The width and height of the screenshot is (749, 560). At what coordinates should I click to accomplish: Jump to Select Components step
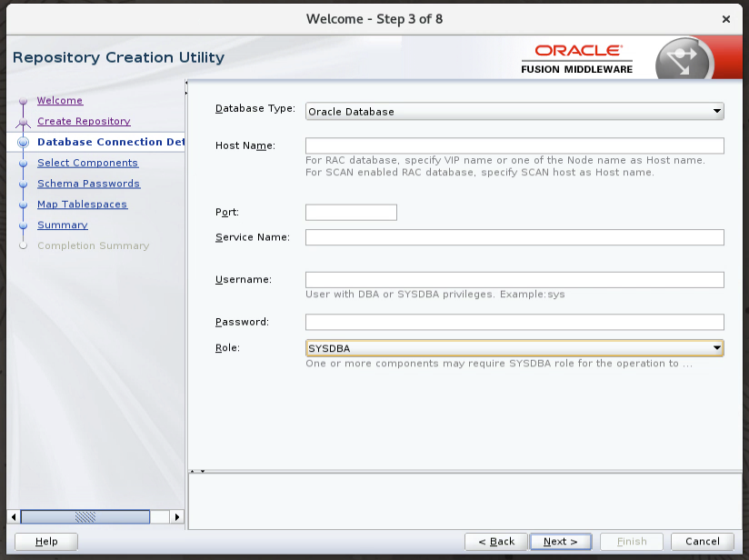point(87,163)
